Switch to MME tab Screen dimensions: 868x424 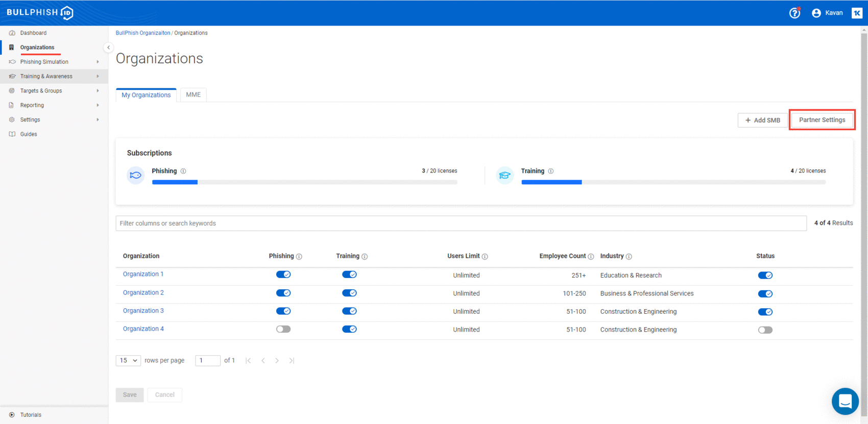(193, 95)
